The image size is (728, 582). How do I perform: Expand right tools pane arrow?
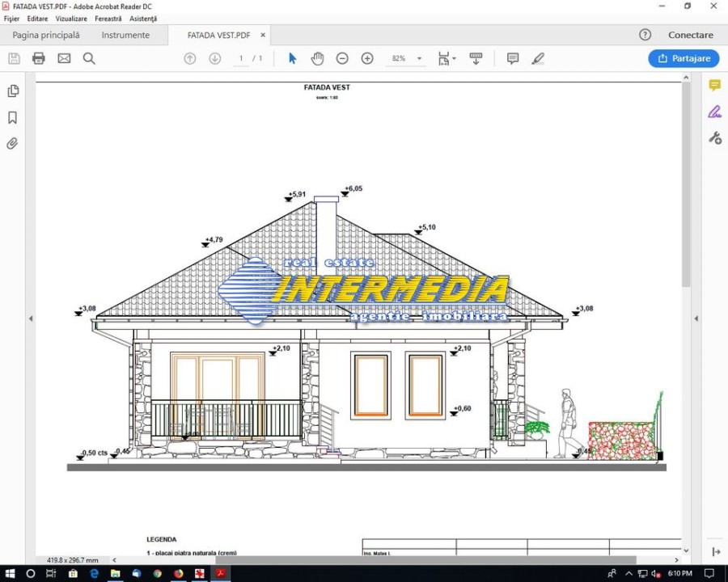point(696,318)
